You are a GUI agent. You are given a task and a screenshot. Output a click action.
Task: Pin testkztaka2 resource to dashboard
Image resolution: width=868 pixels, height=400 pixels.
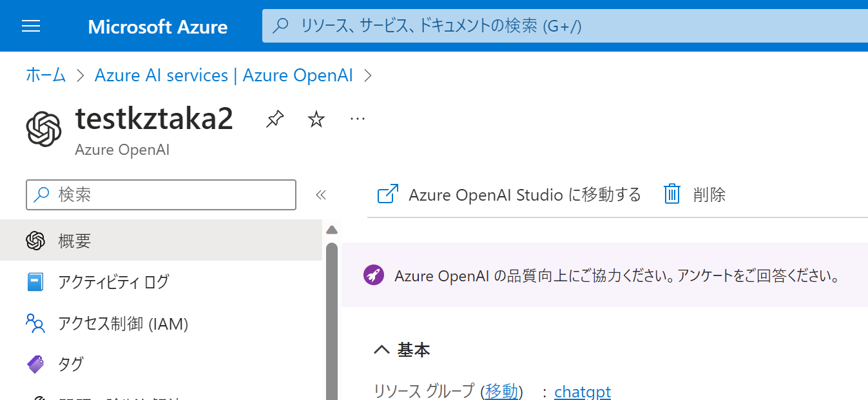(x=275, y=119)
